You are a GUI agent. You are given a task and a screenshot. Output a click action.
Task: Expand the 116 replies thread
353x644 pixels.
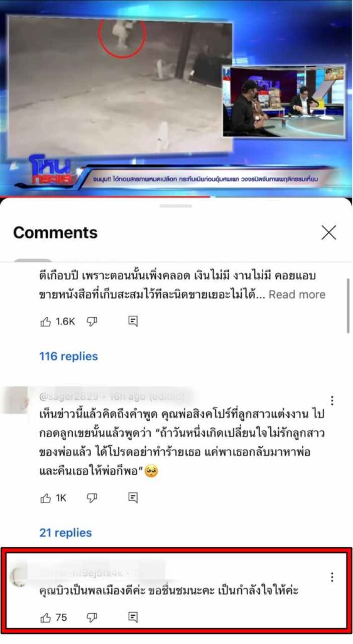[68, 356]
